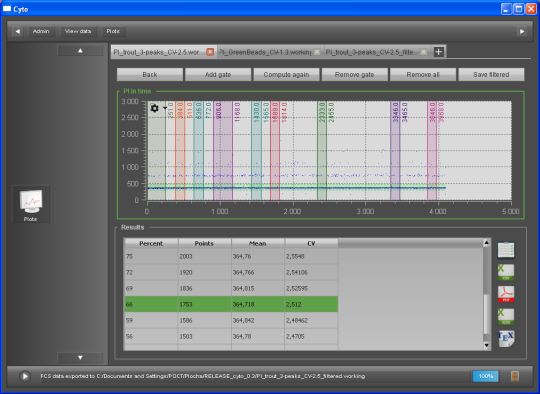Open the Plots menu in top bar
The image size is (540, 394).
point(113,31)
